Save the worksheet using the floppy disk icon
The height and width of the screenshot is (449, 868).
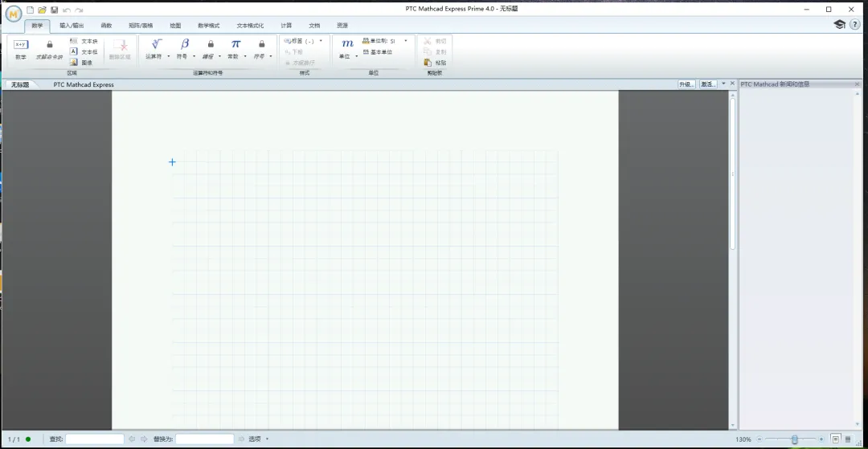tap(55, 10)
